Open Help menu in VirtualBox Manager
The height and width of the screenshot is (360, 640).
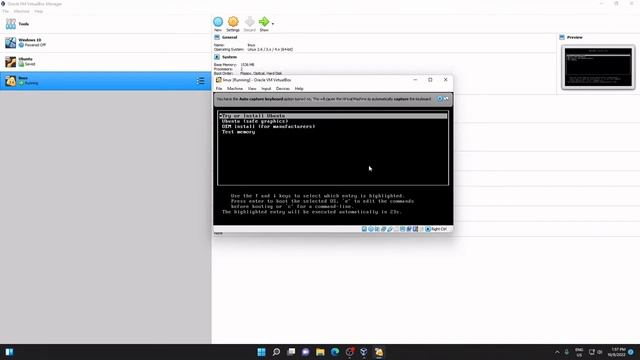[x=39, y=11]
